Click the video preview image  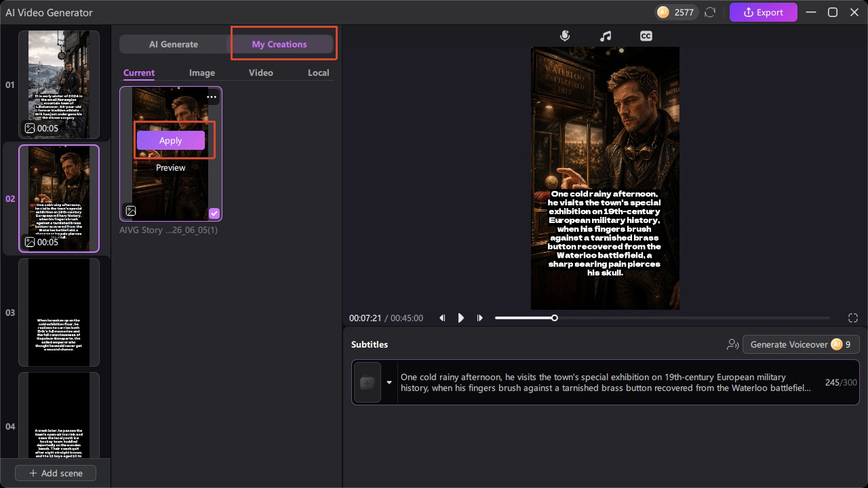click(x=605, y=178)
